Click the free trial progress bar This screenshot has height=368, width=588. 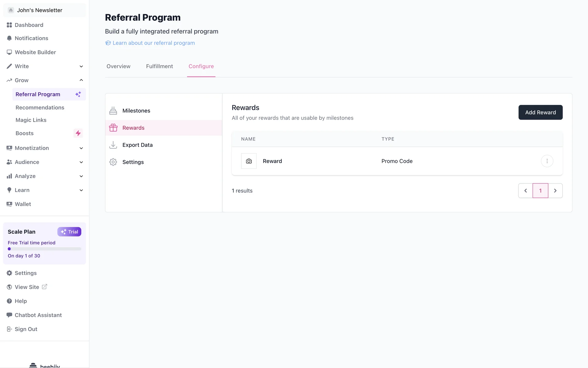[44, 249]
